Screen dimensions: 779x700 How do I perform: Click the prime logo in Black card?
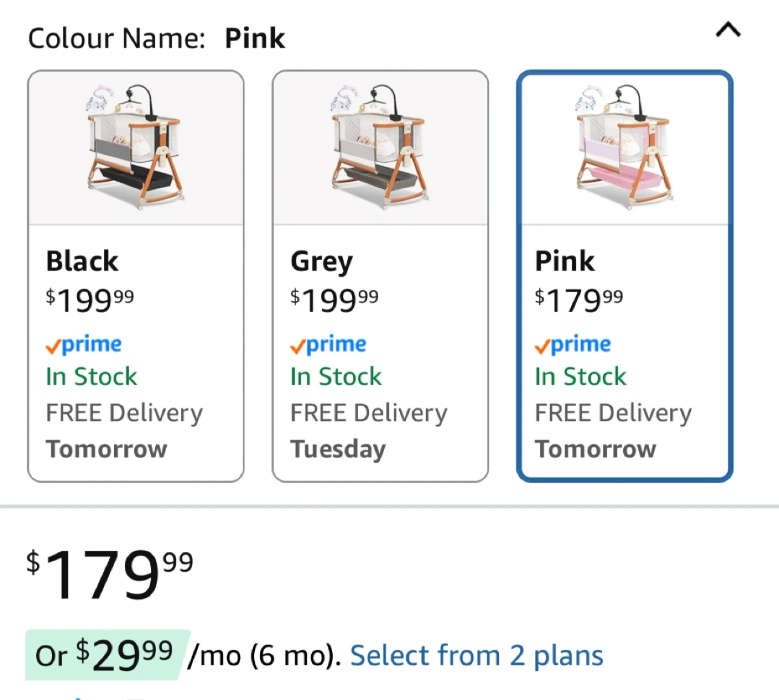[x=84, y=345]
